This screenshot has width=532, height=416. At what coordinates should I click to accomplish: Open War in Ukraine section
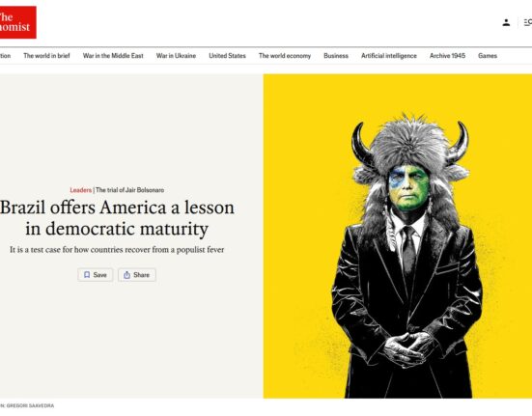click(x=176, y=56)
